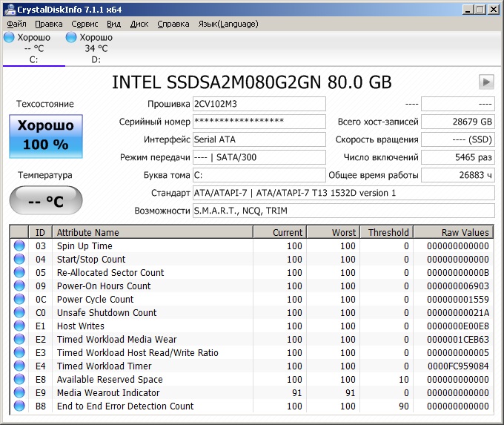Screen dimensions: 504x425
Task: Click status orb of Media Wearout Indicator
Action: [x=19, y=392]
